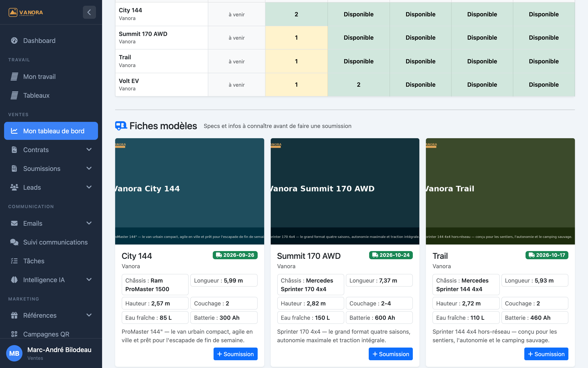Click the Emails envelope icon
Image resolution: width=588 pixels, height=368 pixels.
(x=14, y=223)
